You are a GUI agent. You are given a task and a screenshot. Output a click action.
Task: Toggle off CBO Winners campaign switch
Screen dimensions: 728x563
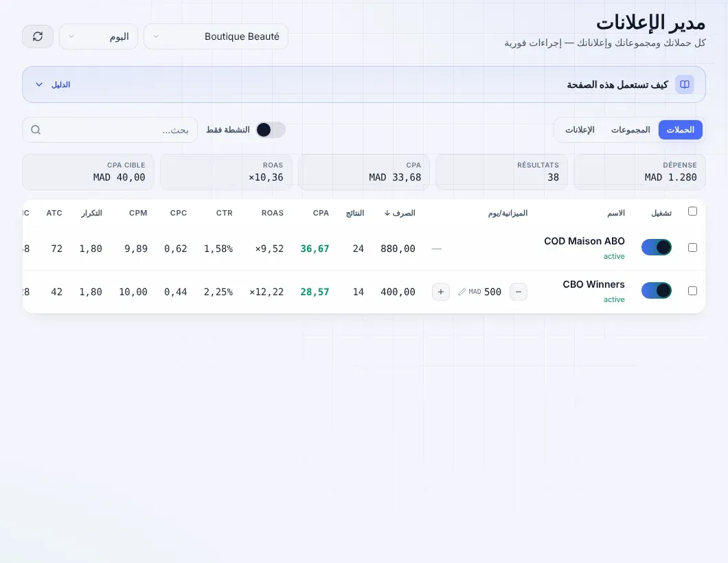click(657, 290)
